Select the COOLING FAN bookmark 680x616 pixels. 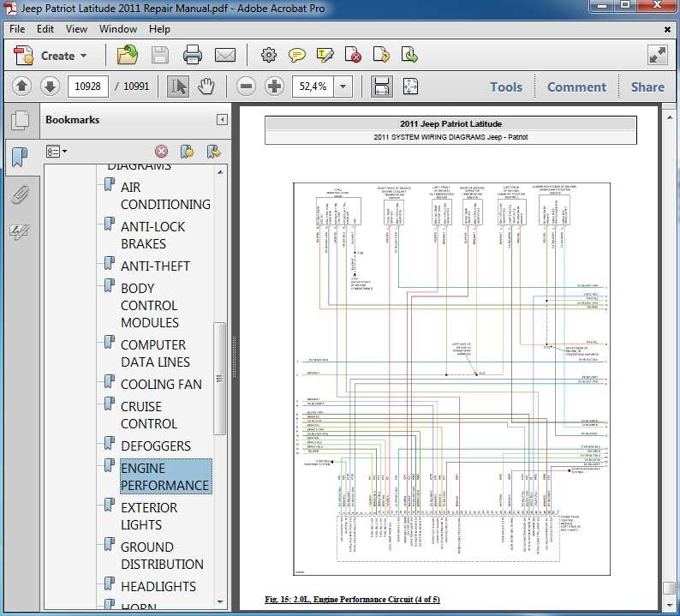point(161,385)
